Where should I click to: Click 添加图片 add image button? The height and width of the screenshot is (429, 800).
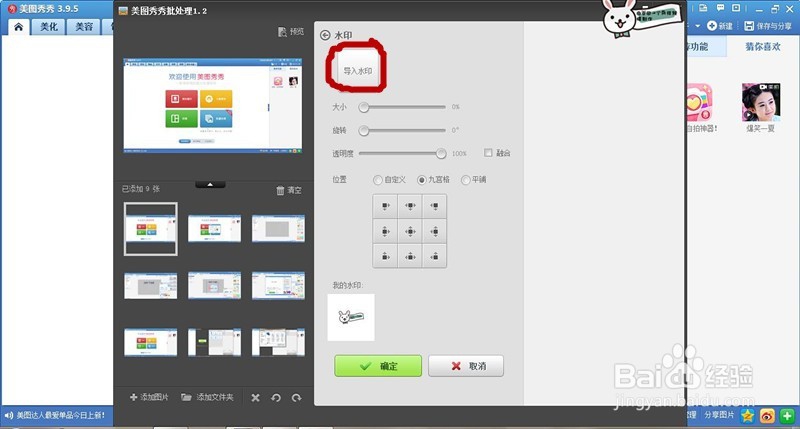coord(149,397)
